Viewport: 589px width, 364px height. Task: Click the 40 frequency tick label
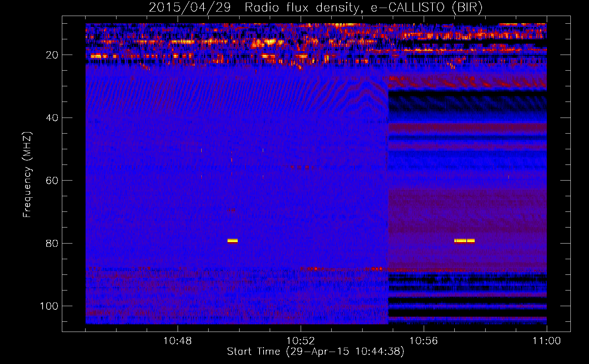pyautogui.click(x=52, y=118)
